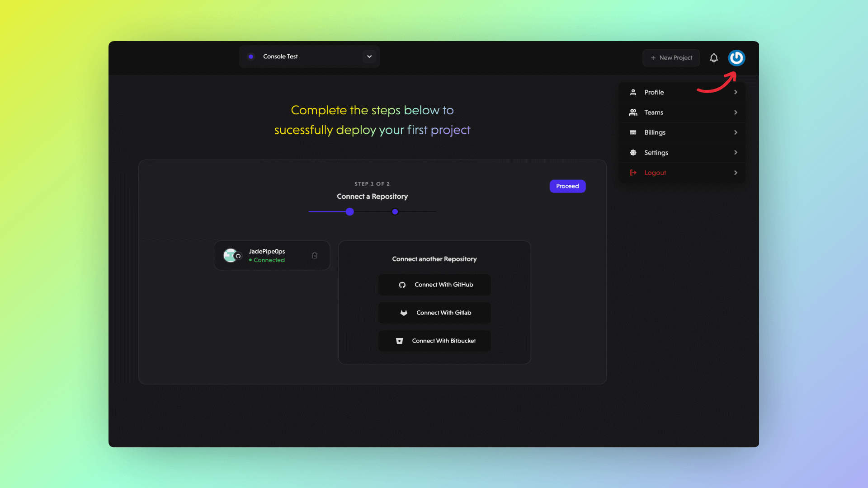Viewport: 868px width, 488px height.
Task: Expand the Profile menu chevron
Action: click(x=736, y=92)
